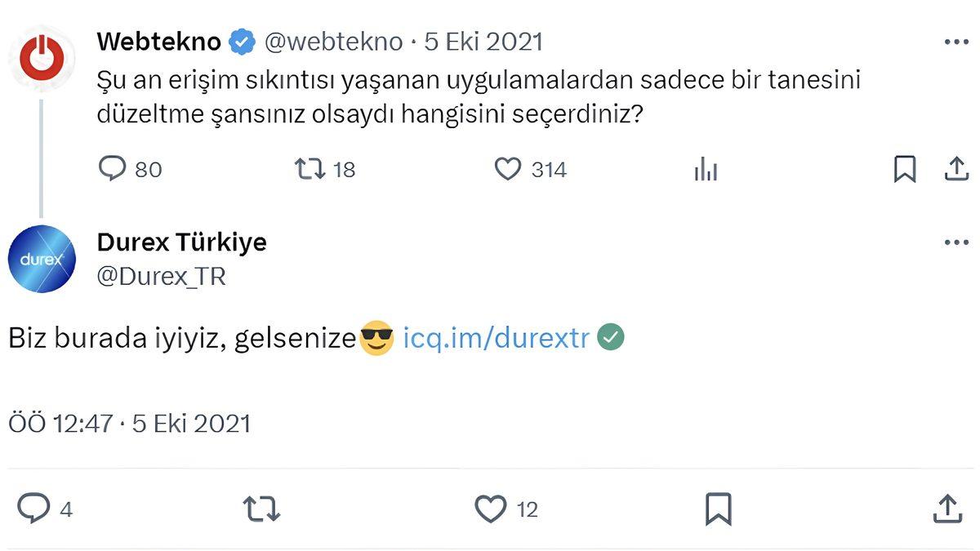Open Webtekno's profile avatar

tap(42, 57)
